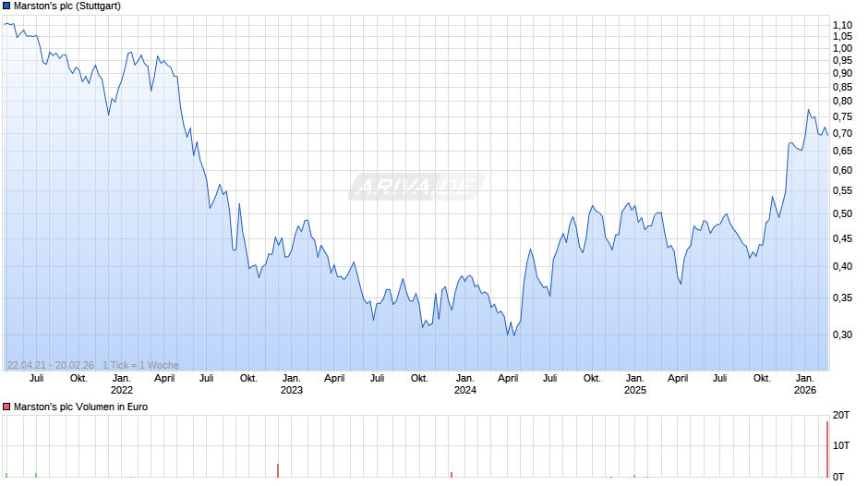Click the "Jan. 2024" time axis label
The height and width of the screenshot is (486, 868).
point(465,384)
